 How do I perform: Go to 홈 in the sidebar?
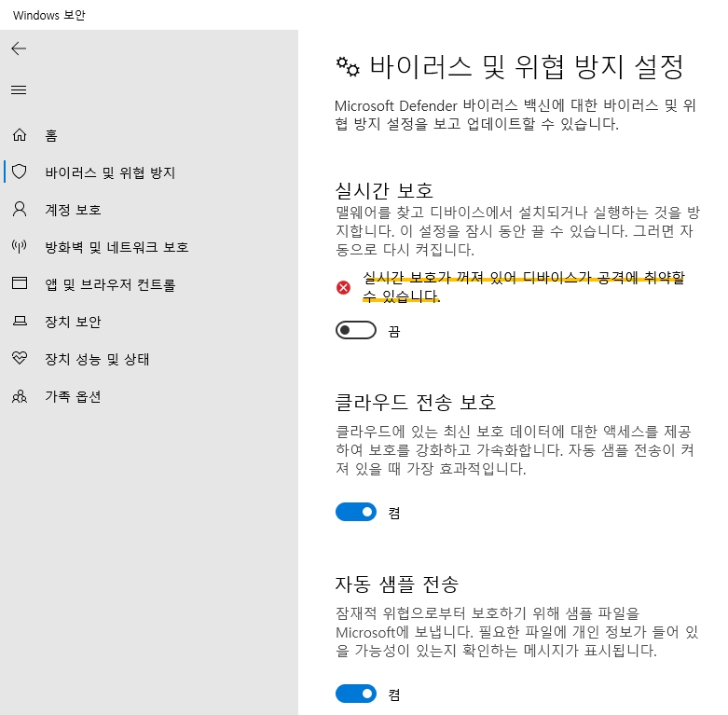[51, 135]
